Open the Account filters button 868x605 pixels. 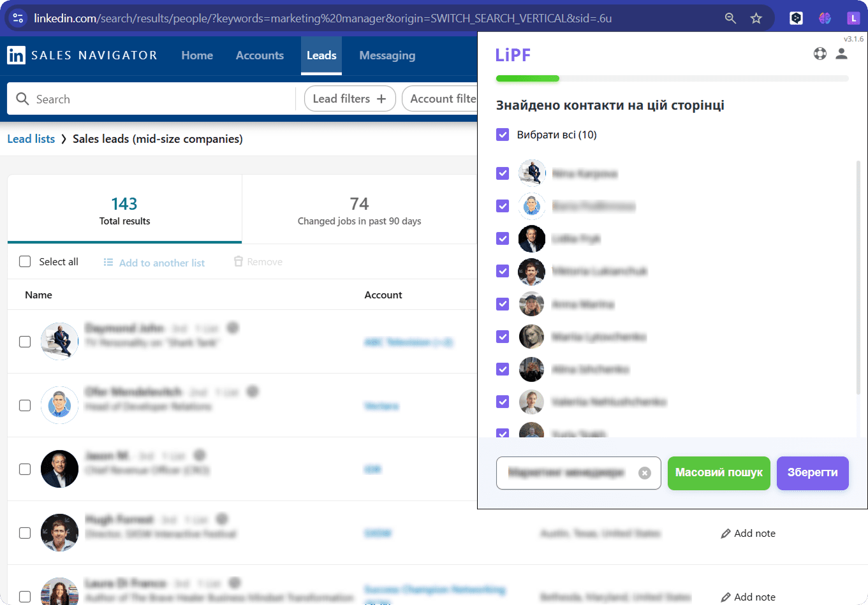[440, 99]
